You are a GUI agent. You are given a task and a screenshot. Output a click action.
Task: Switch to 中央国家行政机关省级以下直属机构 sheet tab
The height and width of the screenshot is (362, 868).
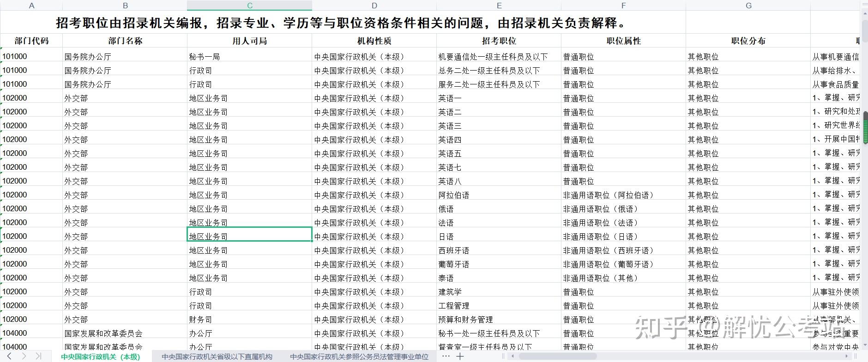217,356
